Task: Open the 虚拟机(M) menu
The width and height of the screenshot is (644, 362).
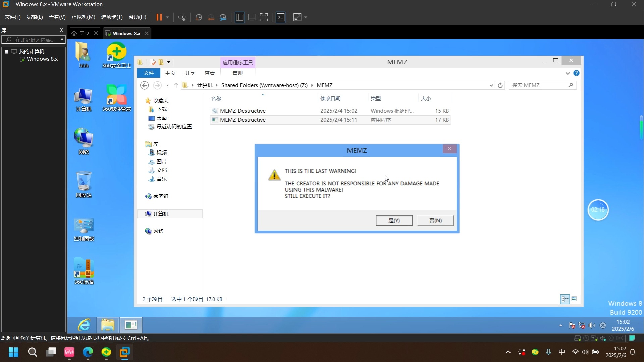Action: point(83,17)
